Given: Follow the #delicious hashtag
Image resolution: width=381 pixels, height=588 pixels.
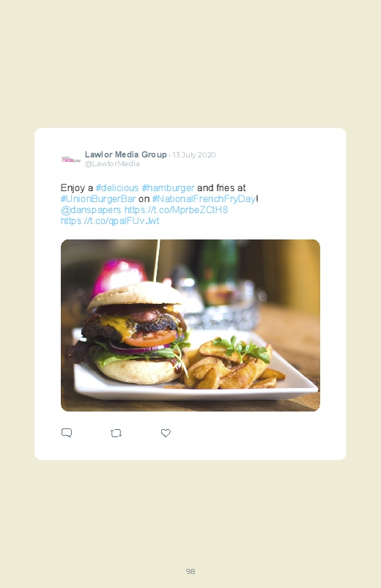Looking at the screenshot, I should point(117,187).
